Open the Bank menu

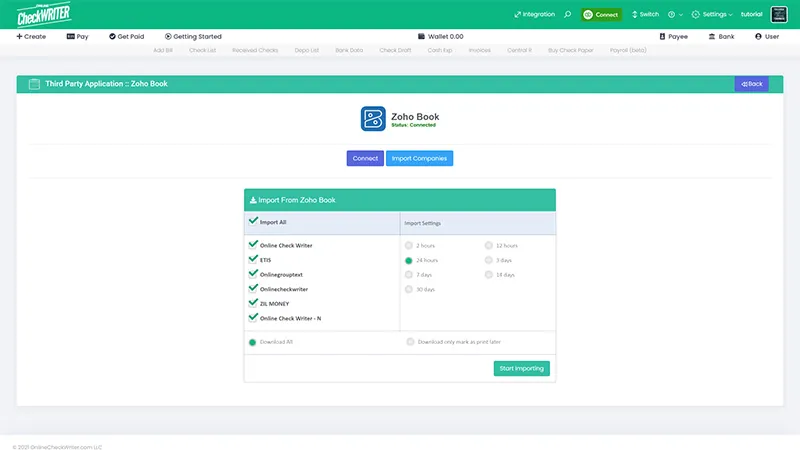(721, 36)
